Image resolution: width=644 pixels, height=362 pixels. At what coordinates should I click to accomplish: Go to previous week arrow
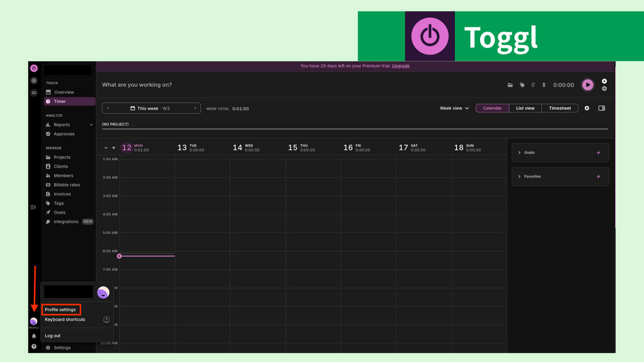coord(108,108)
